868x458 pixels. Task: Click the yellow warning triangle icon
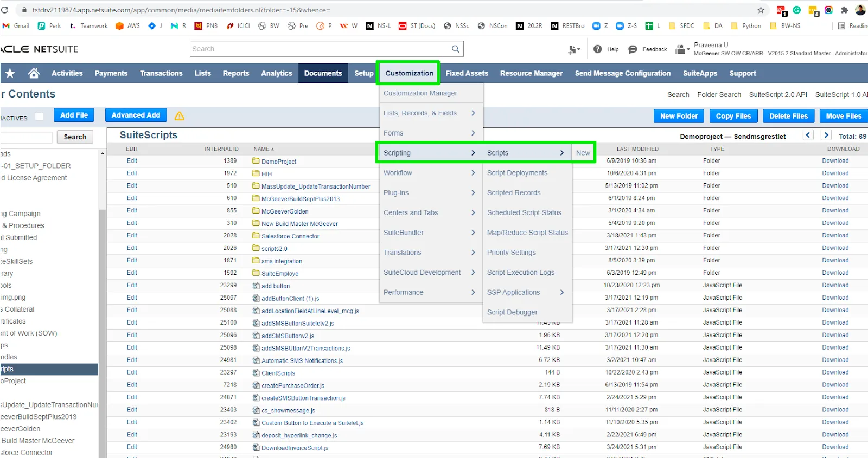(x=180, y=115)
